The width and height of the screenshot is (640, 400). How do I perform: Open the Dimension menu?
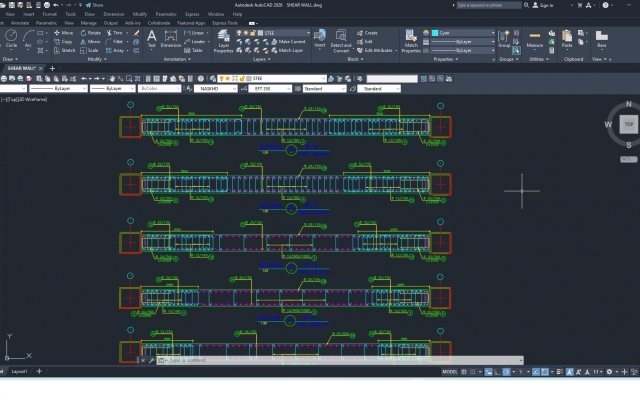(x=114, y=15)
